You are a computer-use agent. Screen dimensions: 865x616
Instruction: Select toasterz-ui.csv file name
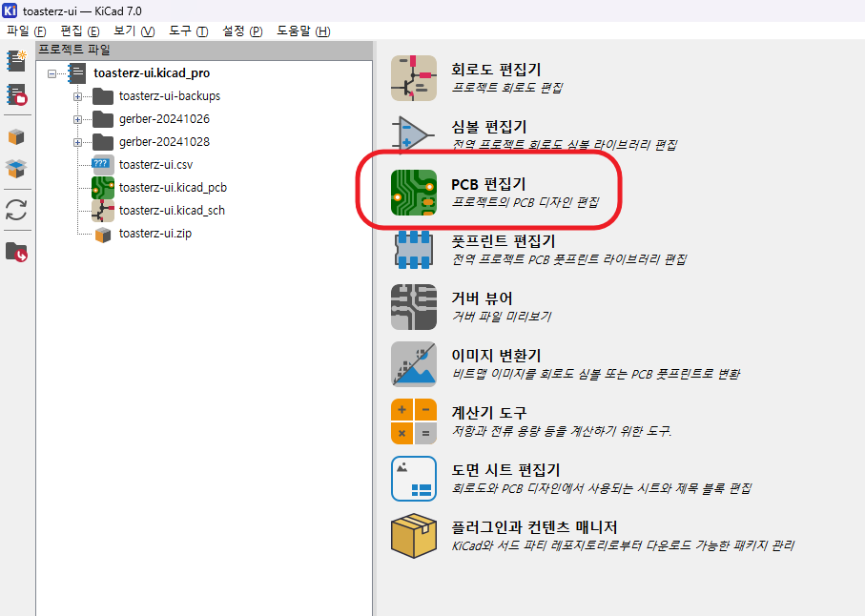pyautogui.click(x=156, y=165)
